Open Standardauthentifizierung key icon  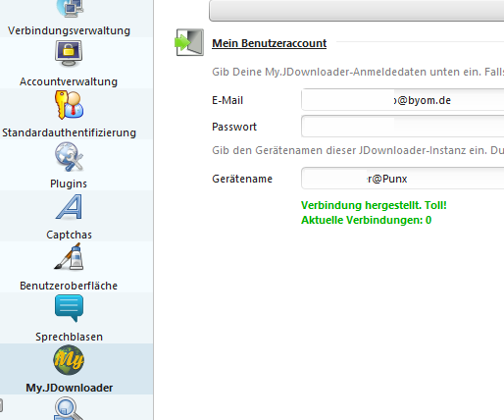point(69,105)
